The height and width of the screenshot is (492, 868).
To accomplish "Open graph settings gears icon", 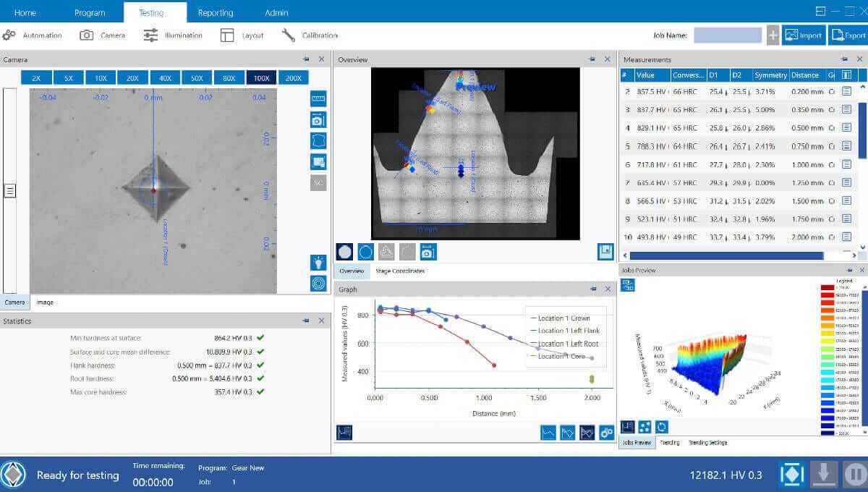I will click(606, 432).
